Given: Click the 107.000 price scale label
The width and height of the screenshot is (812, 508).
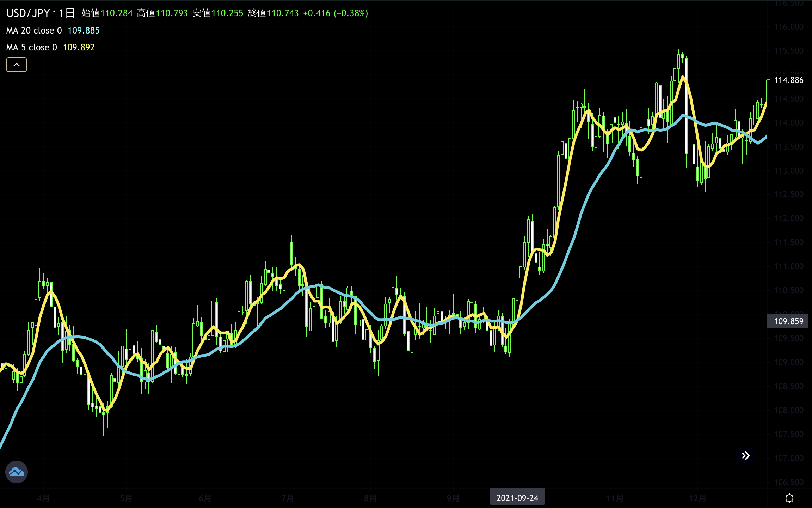Looking at the screenshot, I should pos(788,458).
